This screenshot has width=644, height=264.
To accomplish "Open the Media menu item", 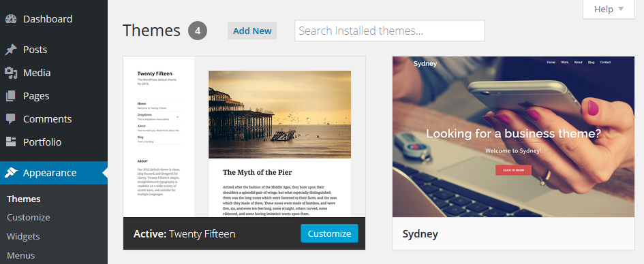I will (x=54, y=73).
